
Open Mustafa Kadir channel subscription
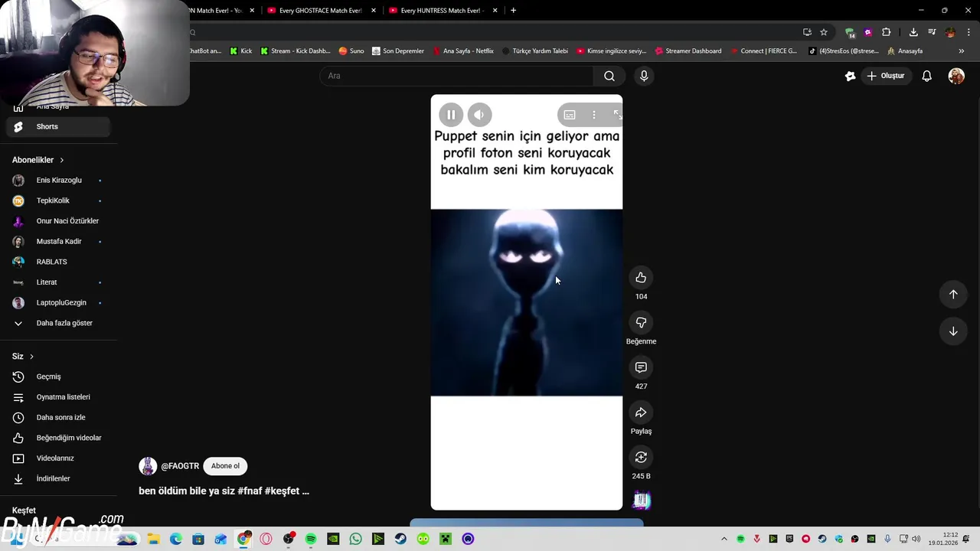[58, 242]
